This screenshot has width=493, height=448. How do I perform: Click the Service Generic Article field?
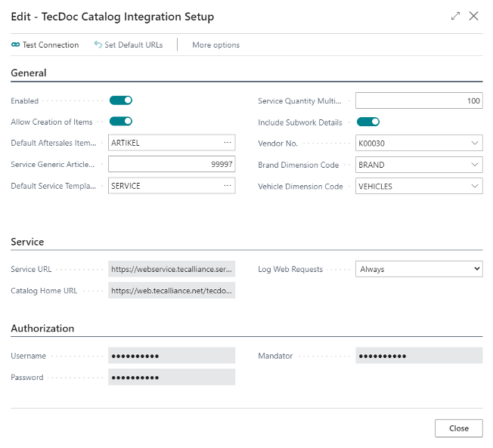[x=172, y=164]
